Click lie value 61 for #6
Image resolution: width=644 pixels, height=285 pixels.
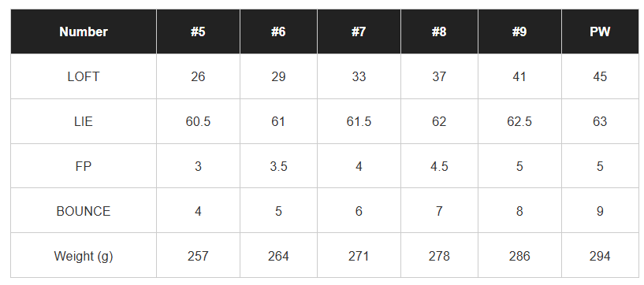278,121
